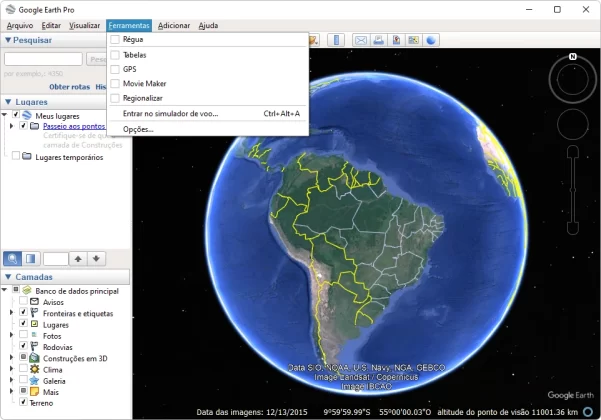
Task: Collapse the Camadas panel header triangle
Action: (8, 277)
